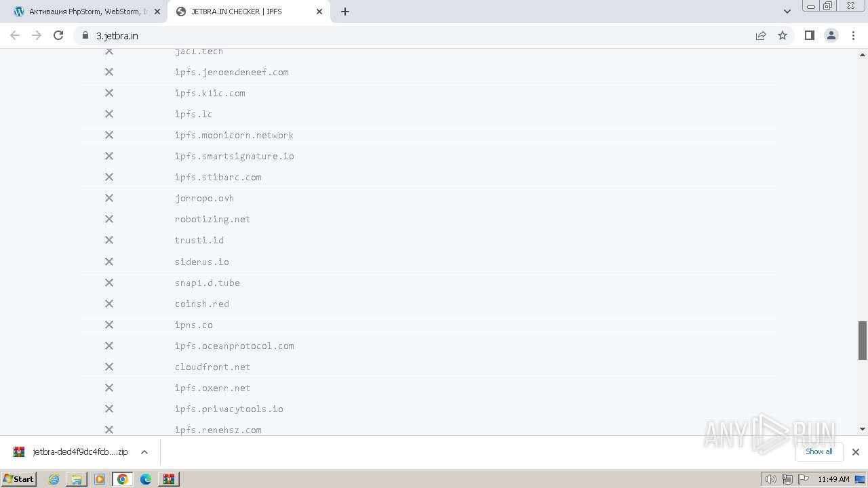Viewport: 868px width, 488px height.
Task: Click the X mark beside ipfs.oxerr.net
Action: pos(109,388)
